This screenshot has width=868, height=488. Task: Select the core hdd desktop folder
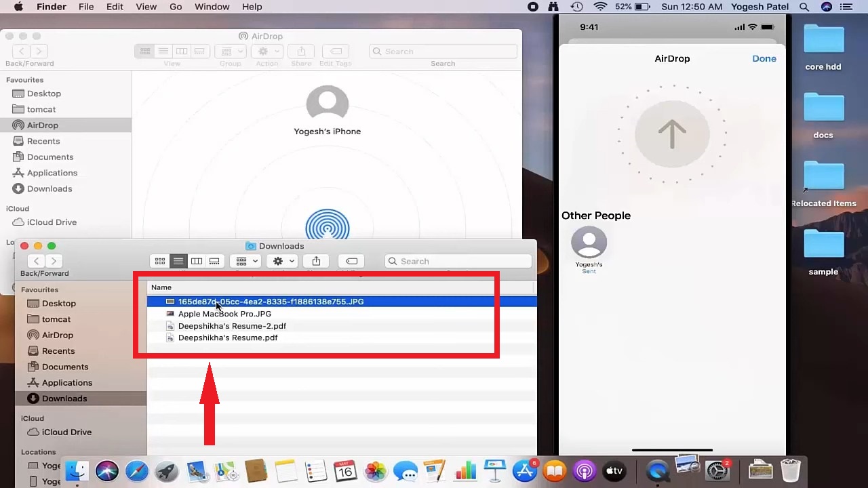click(823, 47)
